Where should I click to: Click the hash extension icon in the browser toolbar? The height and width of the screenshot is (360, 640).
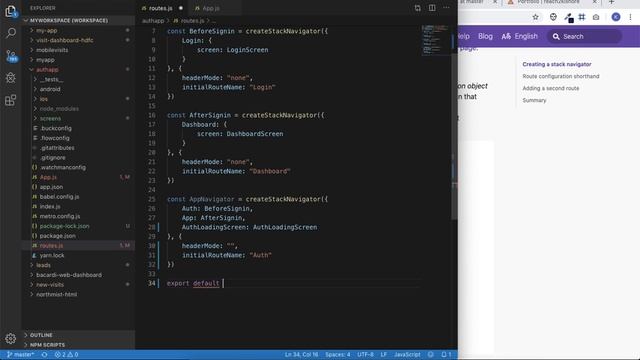tap(582, 17)
